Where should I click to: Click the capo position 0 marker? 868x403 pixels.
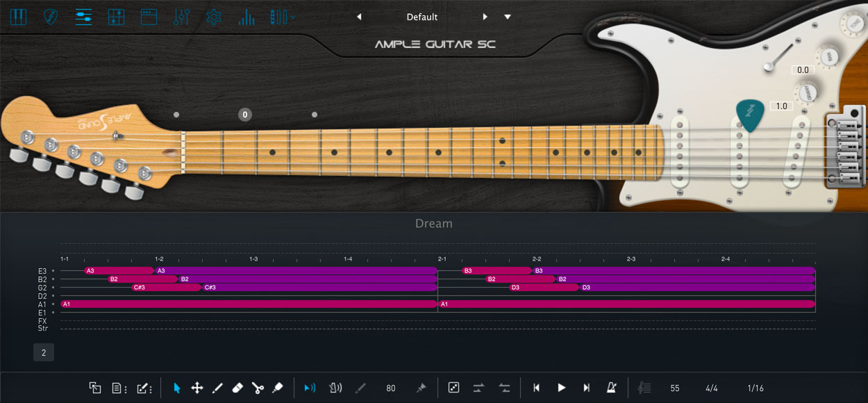tap(245, 115)
